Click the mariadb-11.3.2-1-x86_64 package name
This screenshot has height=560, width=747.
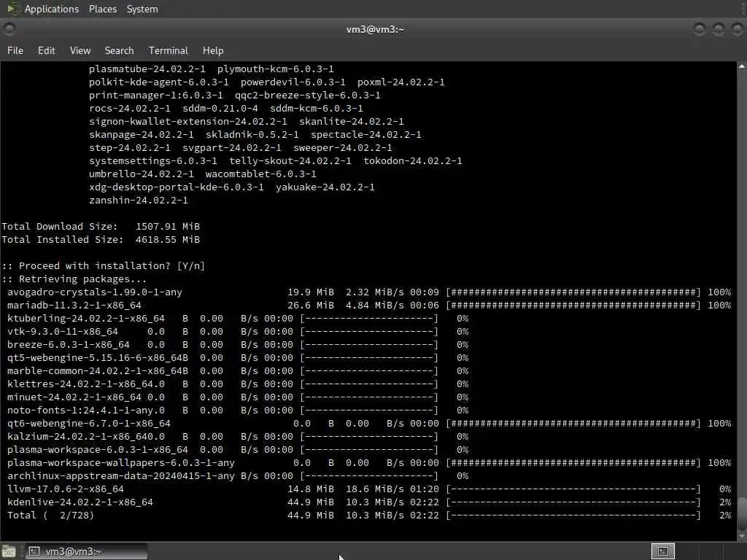coord(74,306)
